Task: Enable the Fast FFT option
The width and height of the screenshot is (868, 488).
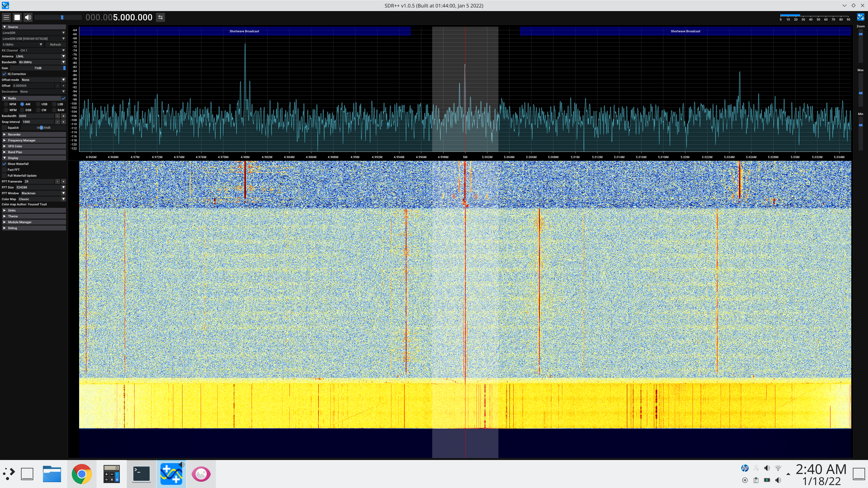Action: [4, 170]
